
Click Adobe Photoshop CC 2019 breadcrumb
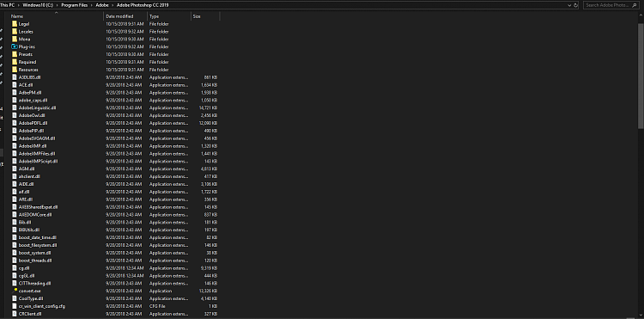[x=143, y=5]
